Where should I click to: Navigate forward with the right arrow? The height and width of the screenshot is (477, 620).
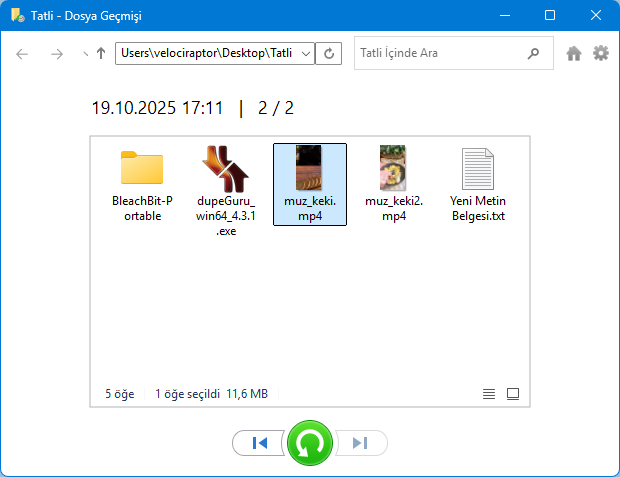tap(56, 54)
